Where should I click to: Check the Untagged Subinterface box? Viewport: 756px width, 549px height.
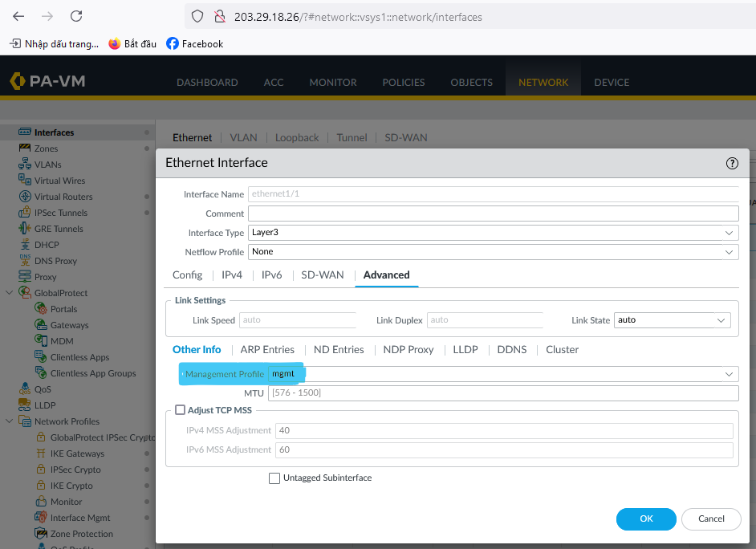click(x=274, y=478)
